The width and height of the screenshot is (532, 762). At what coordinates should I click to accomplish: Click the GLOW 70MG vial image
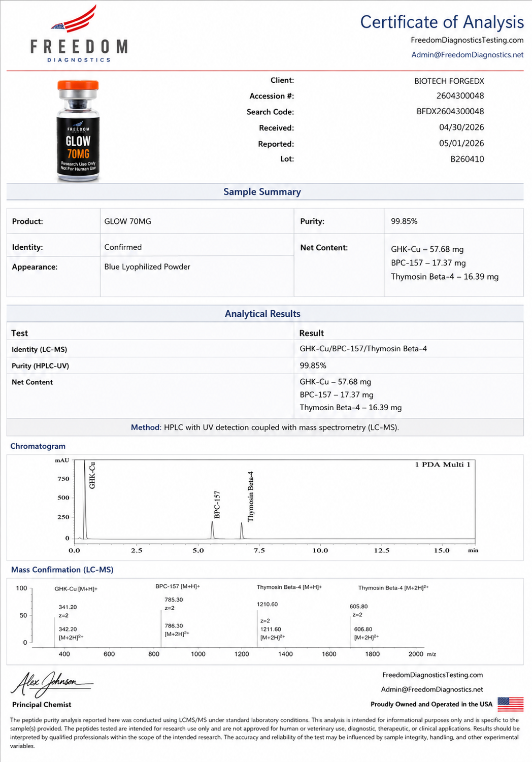[78, 130]
